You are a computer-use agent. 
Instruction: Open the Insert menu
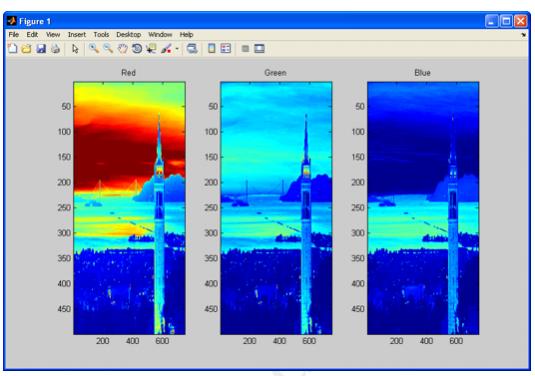[77, 34]
